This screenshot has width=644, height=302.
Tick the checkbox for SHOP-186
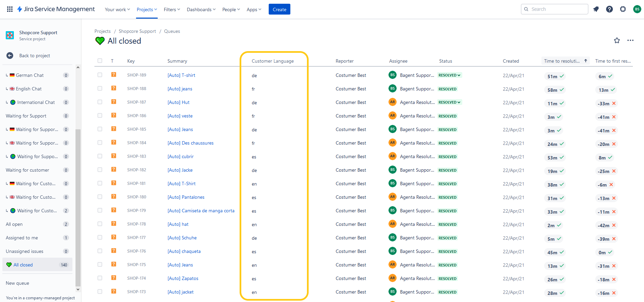pos(100,115)
